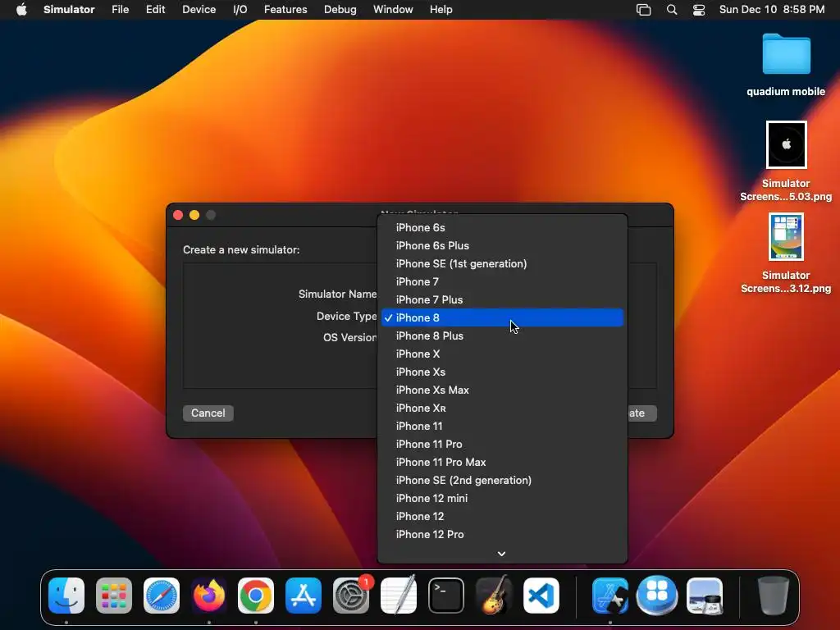Open the I/O menu
840x630 pixels.
click(240, 9)
